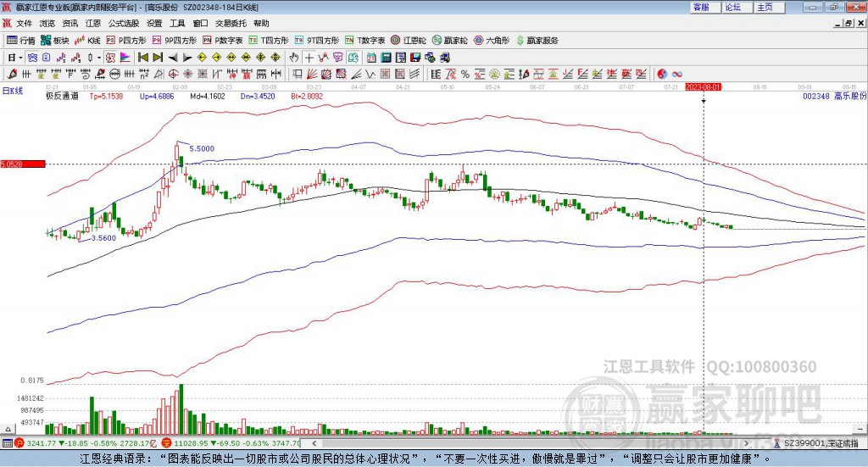Click the 客服 button
Viewport: 868px width, 467px height.
pos(705,7)
